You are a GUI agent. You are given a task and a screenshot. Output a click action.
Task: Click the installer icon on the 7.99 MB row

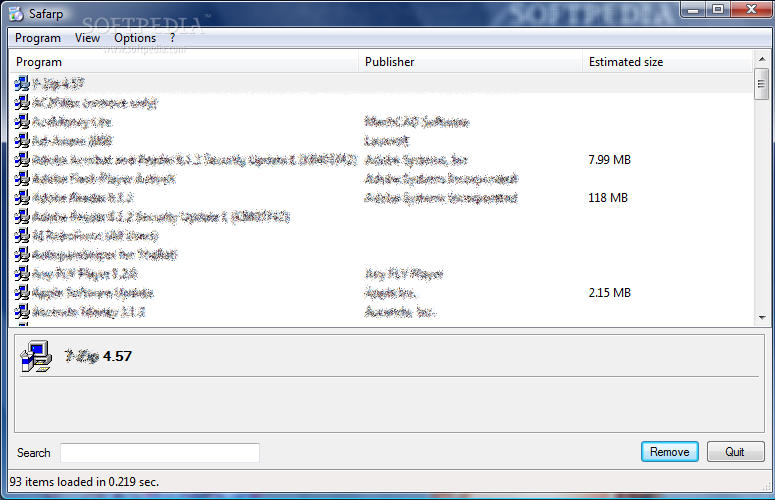[22, 160]
